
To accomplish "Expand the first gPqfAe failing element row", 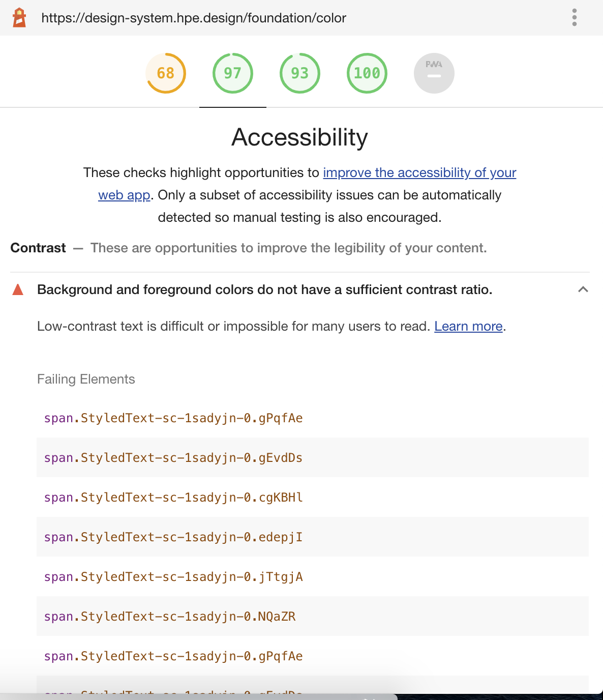I will [x=173, y=418].
